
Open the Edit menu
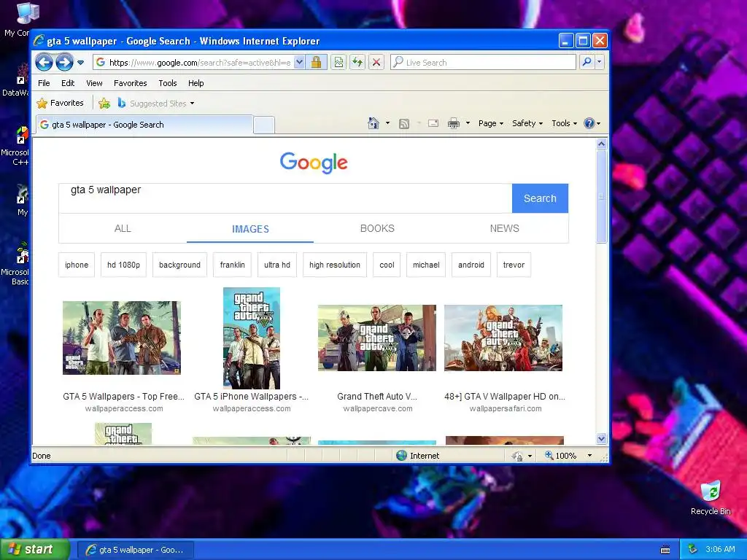click(68, 83)
